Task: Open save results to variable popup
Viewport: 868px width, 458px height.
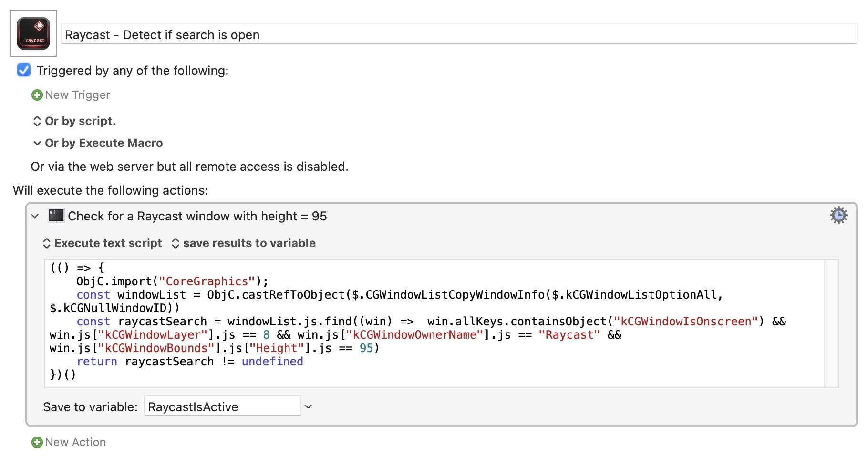Action: pyautogui.click(x=244, y=243)
